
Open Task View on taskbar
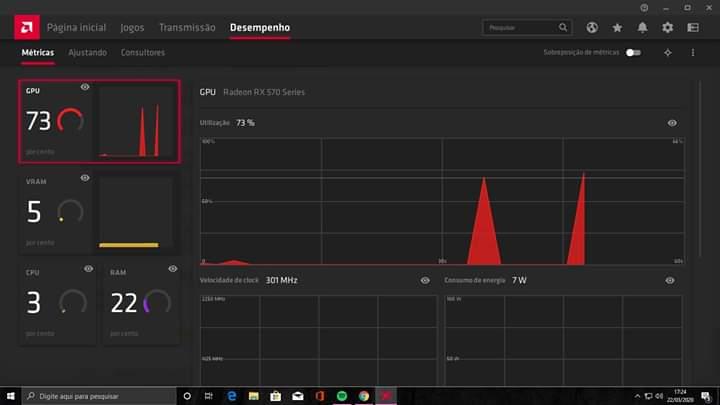208,396
